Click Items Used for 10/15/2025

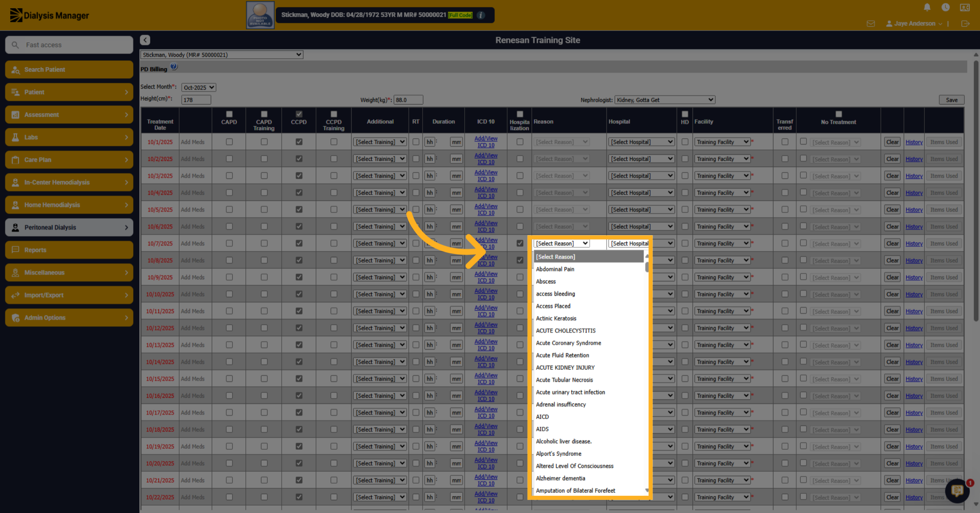pos(944,379)
